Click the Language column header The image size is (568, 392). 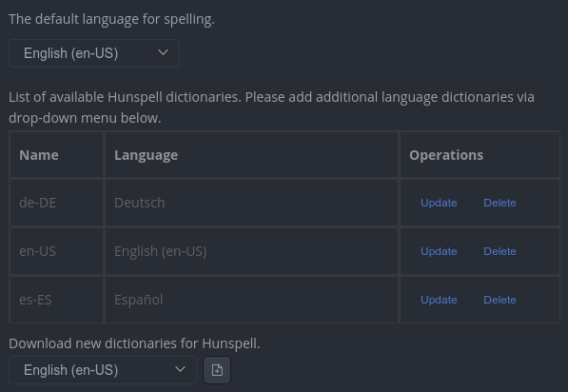pos(252,155)
